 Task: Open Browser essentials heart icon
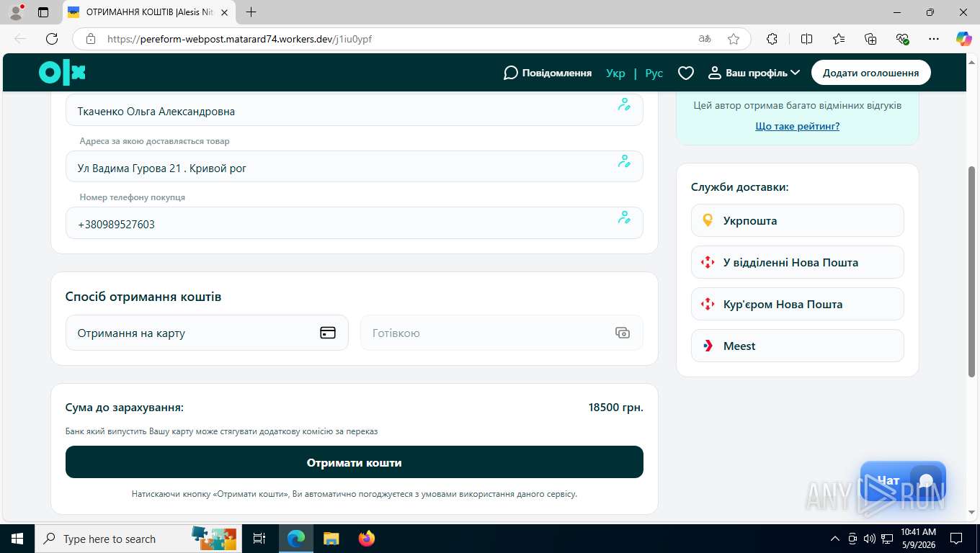point(902,39)
